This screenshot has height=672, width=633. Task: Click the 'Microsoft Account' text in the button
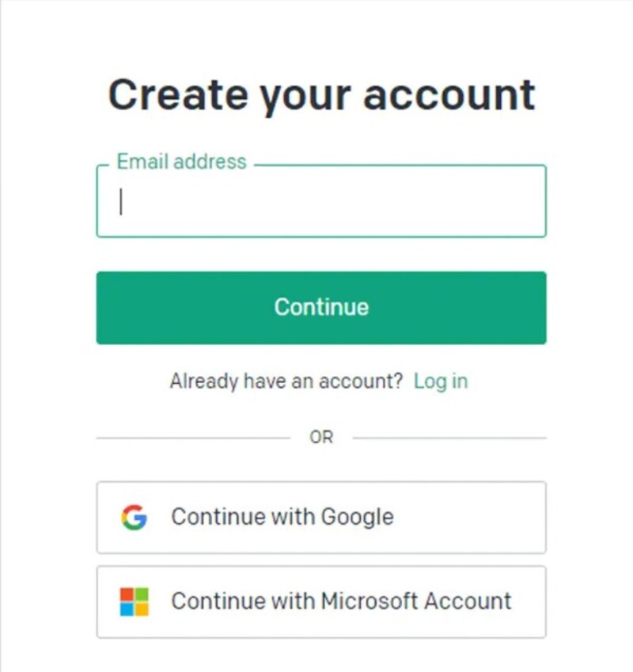[416, 601]
